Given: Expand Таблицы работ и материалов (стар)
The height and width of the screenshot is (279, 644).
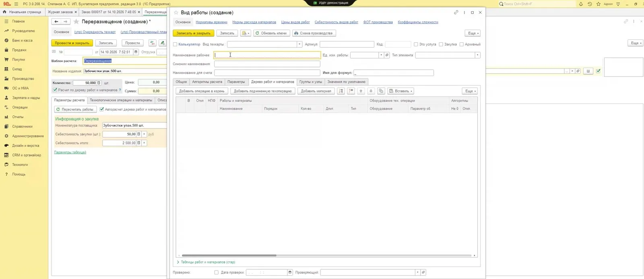Looking at the screenshot, I should [206, 262].
